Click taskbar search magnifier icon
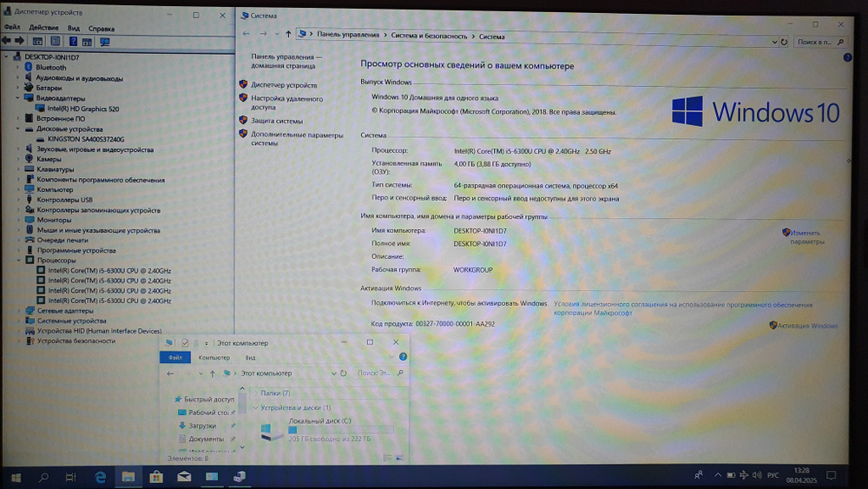Image resolution: width=868 pixels, height=489 pixels. coord(43,477)
